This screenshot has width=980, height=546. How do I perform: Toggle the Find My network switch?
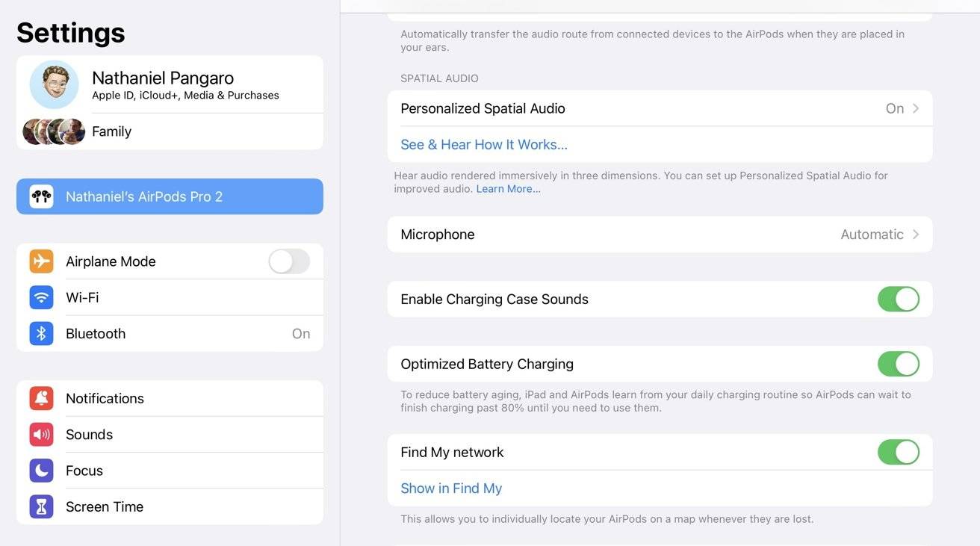(x=898, y=453)
